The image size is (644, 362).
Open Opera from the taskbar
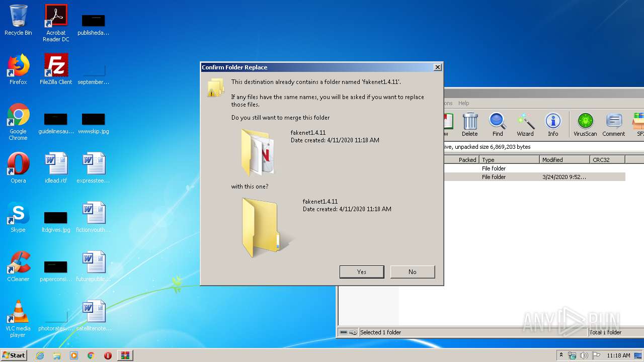point(108,355)
